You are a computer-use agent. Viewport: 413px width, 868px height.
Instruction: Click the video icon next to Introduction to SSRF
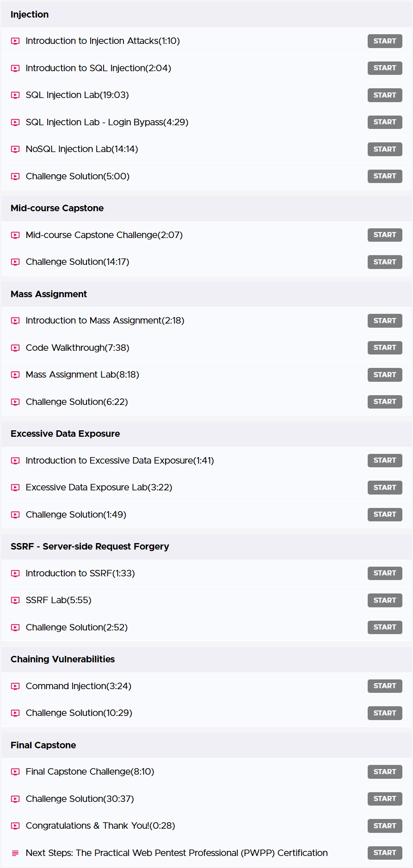coord(15,574)
